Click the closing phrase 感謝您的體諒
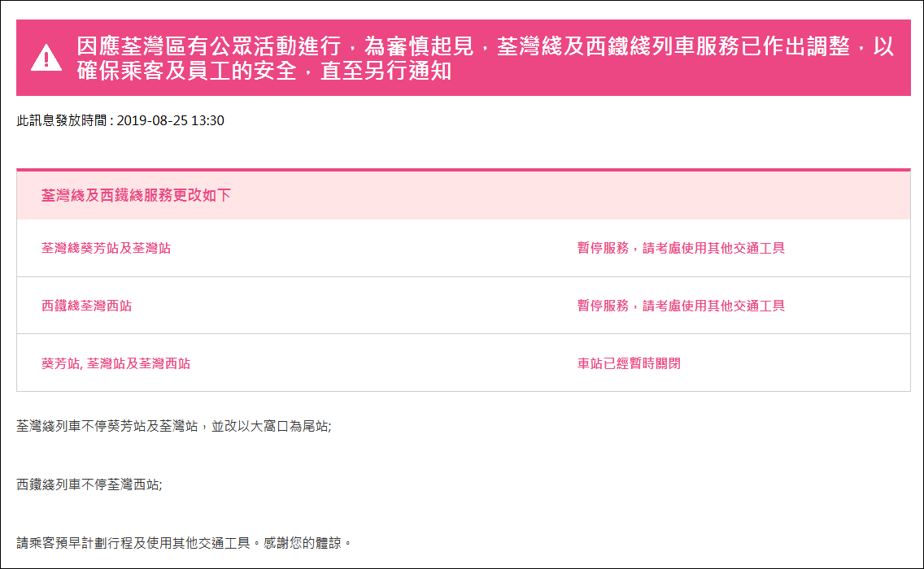 [307, 542]
